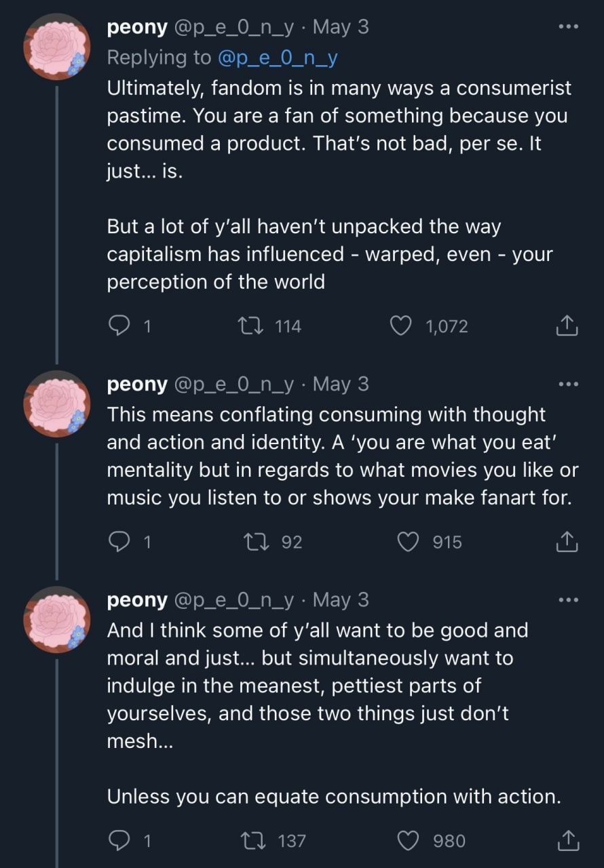Tap peony's flower avatar on first tweet
This screenshot has height=868, width=604.
(57, 46)
